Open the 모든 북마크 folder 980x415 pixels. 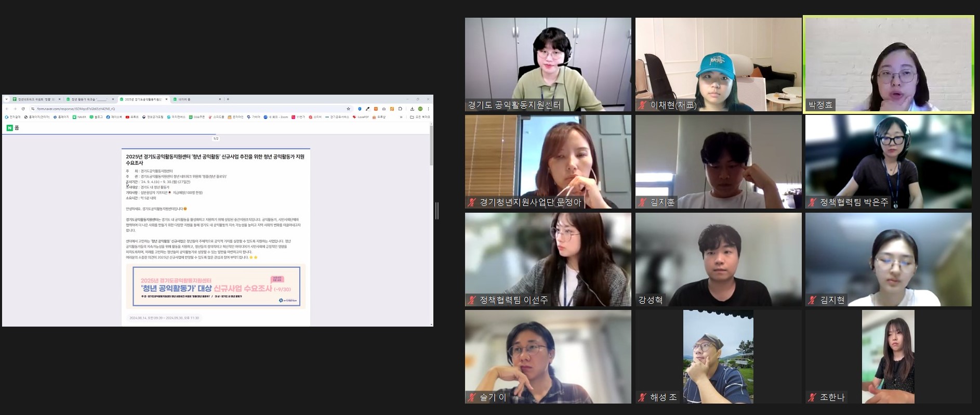[420, 117]
